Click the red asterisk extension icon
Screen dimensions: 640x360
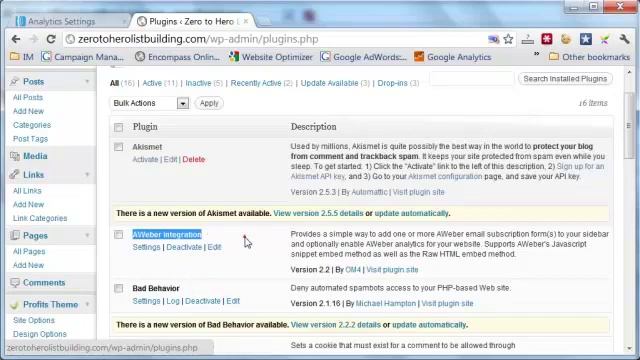pos(547,39)
